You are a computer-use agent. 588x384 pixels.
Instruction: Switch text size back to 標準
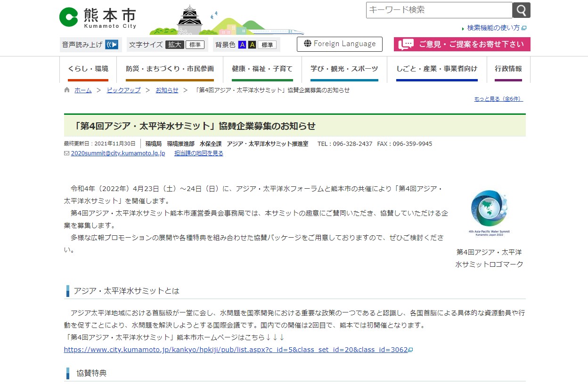click(195, 44)
